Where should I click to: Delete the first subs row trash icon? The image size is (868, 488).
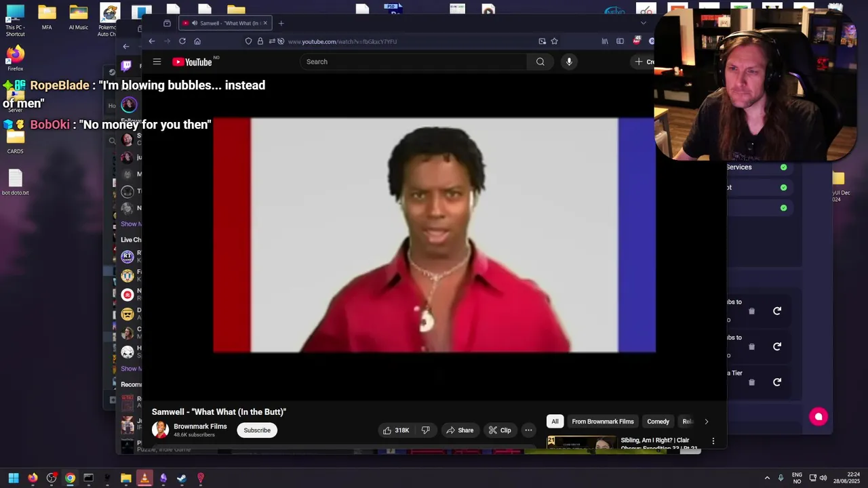(751, 311)
